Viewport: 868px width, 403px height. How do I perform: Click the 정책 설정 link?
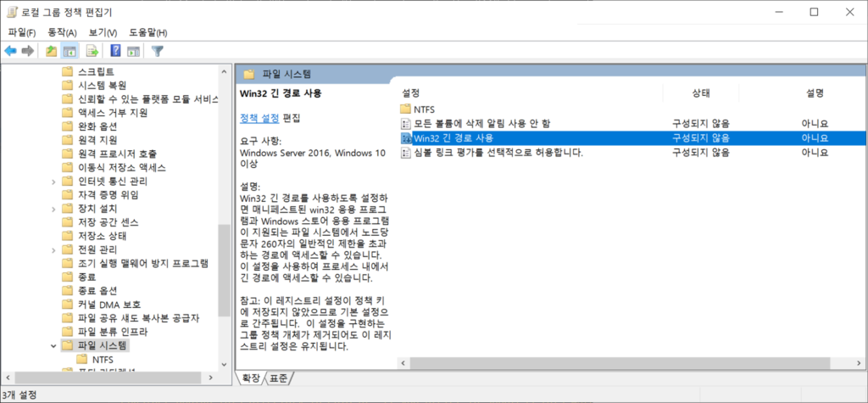click(259, 117)
